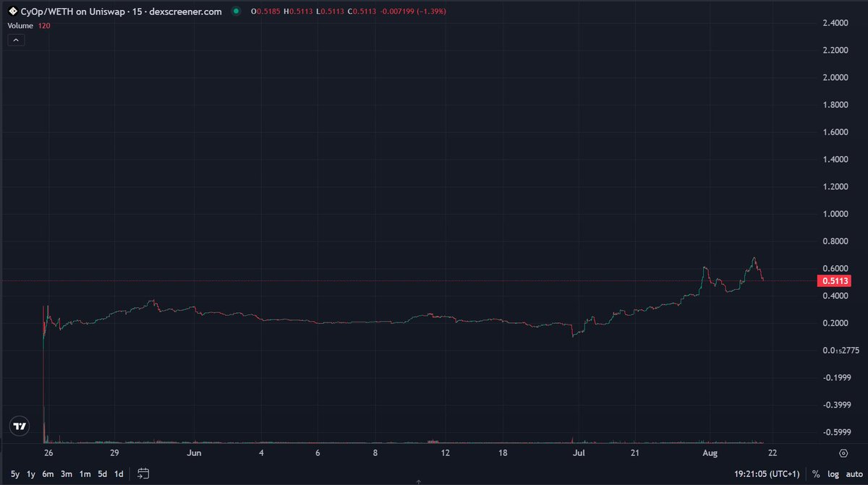Screen dimensions: 868x485
Task: Toggle log scale mode
Action: pyautogui.click(x=833, y=474)
